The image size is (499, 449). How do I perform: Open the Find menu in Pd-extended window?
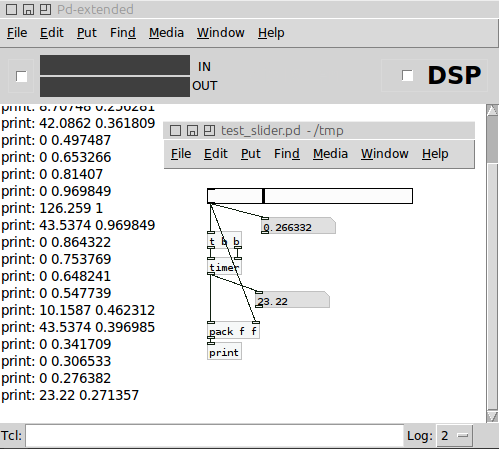click(123, 33)
